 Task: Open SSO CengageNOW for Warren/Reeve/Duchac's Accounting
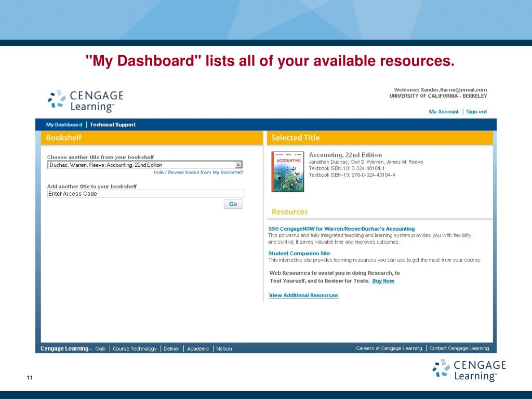click(x=341, y=229)
